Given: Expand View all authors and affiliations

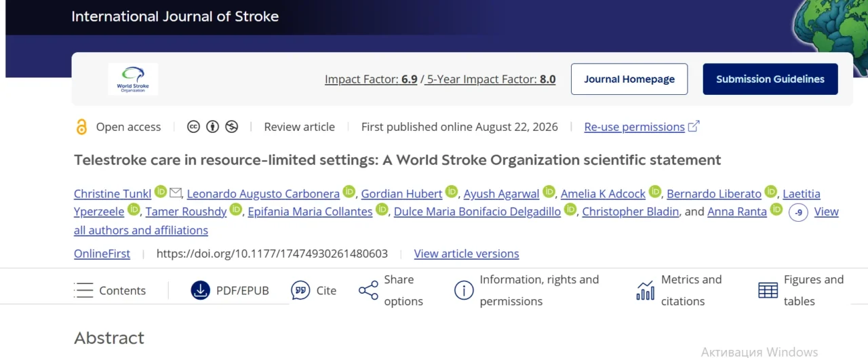Looking at the screenshot, I should 141,231.
